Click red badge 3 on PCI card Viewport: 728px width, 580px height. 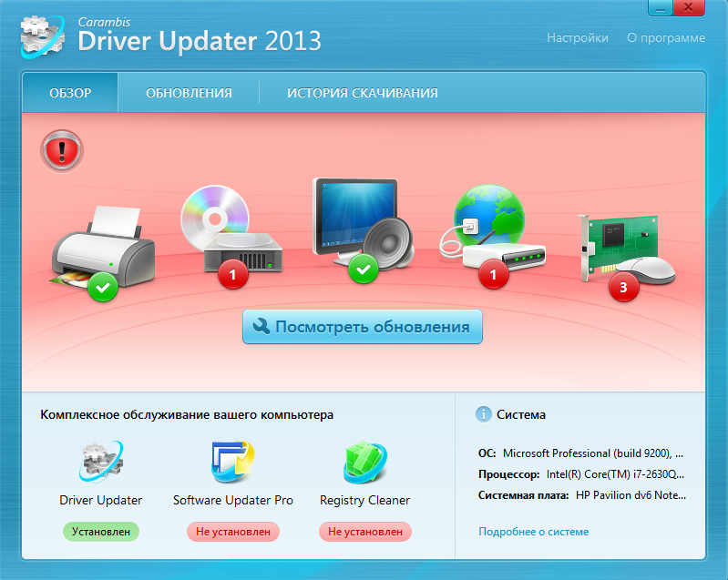click(623, 287)
